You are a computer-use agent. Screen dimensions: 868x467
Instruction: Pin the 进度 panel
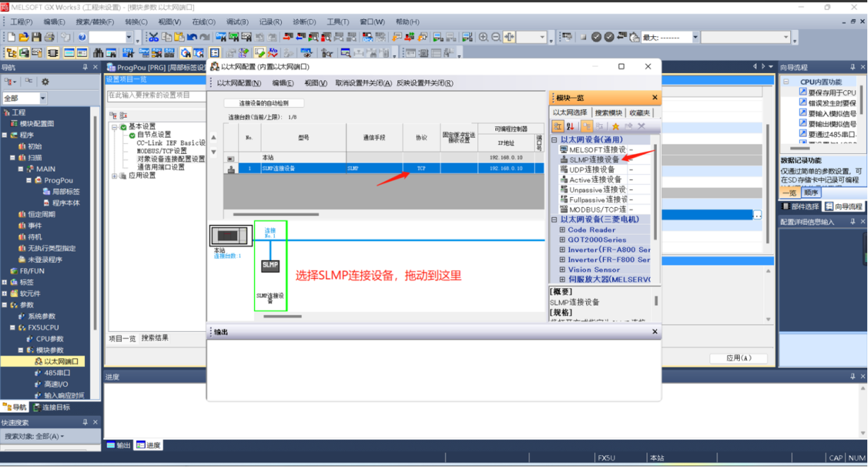tap(852, 376)
